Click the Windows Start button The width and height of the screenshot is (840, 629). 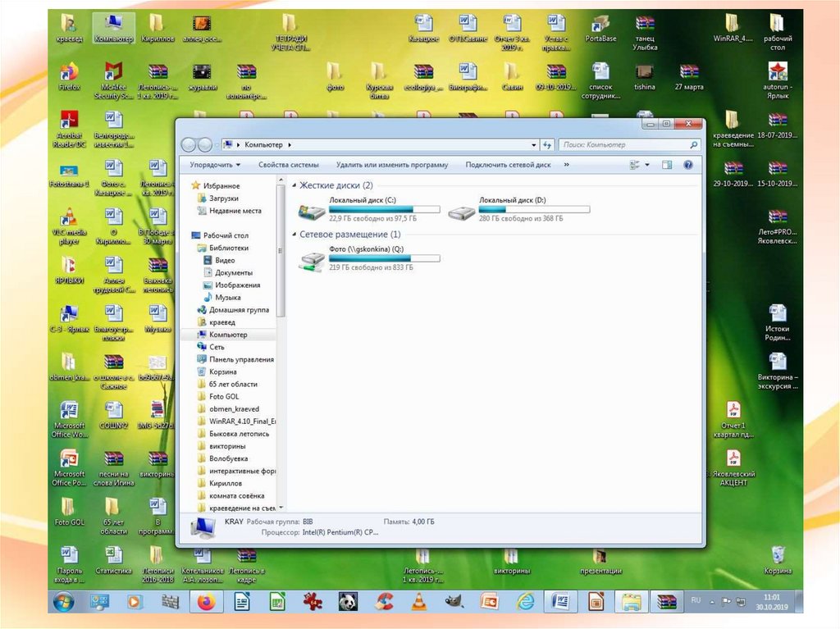62,602
